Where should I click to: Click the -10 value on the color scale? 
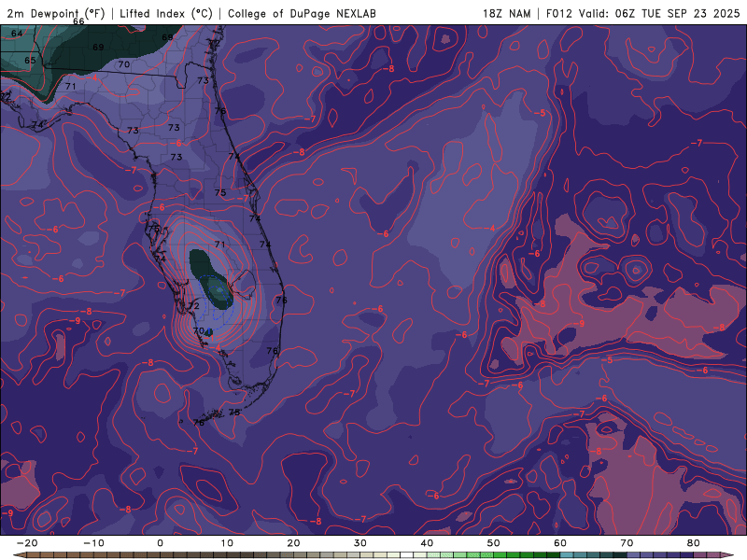click(x=93, y=543)
